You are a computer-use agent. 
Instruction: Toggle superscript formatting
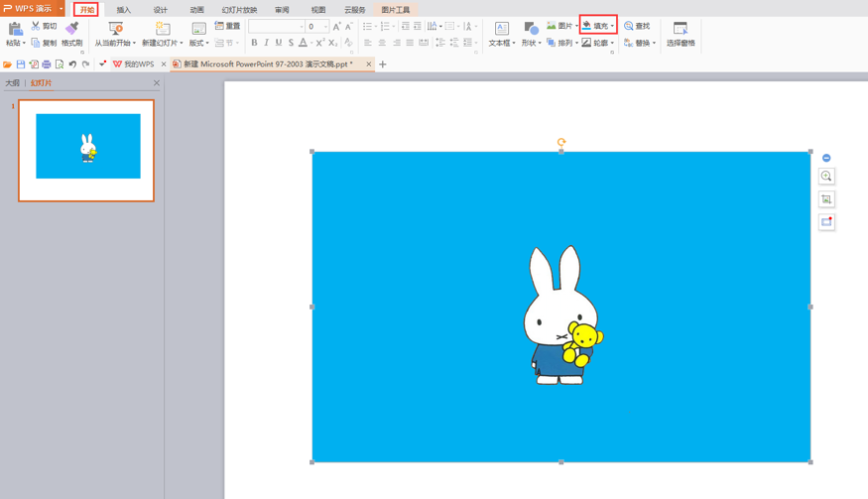pyautogui.click(x=320, y=43)
